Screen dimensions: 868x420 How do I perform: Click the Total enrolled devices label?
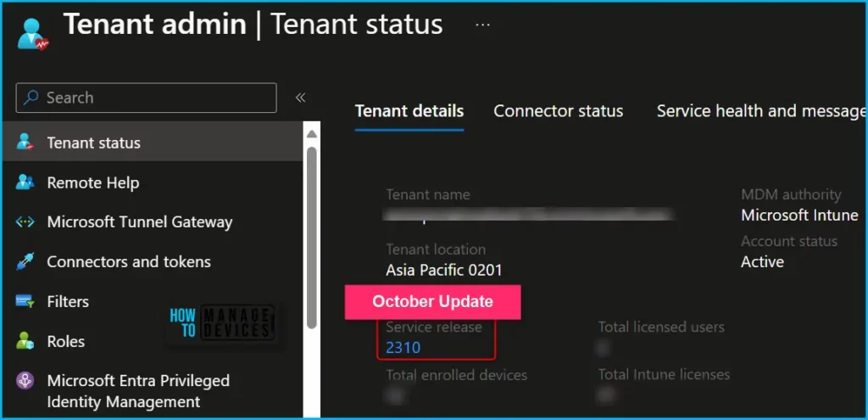tap(457, 375)
